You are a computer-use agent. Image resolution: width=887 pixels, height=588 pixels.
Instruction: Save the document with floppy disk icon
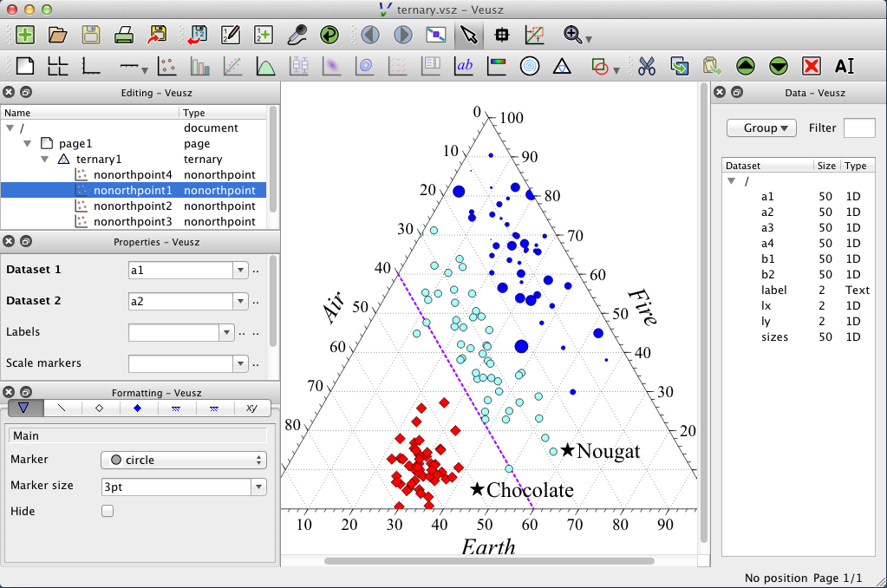90,35
